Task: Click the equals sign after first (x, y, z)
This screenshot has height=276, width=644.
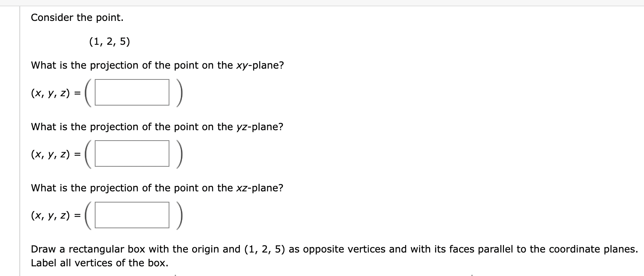Action: click(x=77, y=92)
